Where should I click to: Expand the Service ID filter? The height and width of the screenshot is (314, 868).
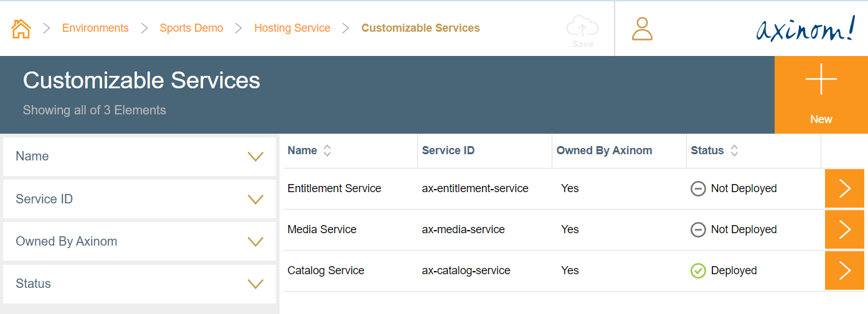(255, 199)
